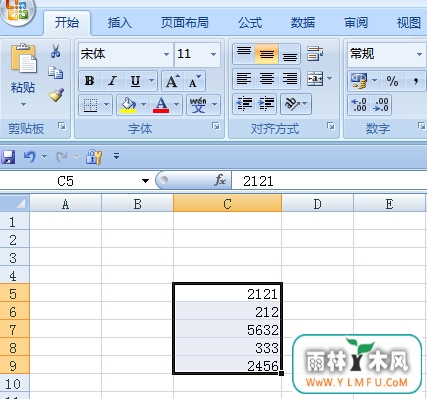The height and width of the screenshot is (399, 427).
Task: Open font color dropdown arrow
Action: 176,105
